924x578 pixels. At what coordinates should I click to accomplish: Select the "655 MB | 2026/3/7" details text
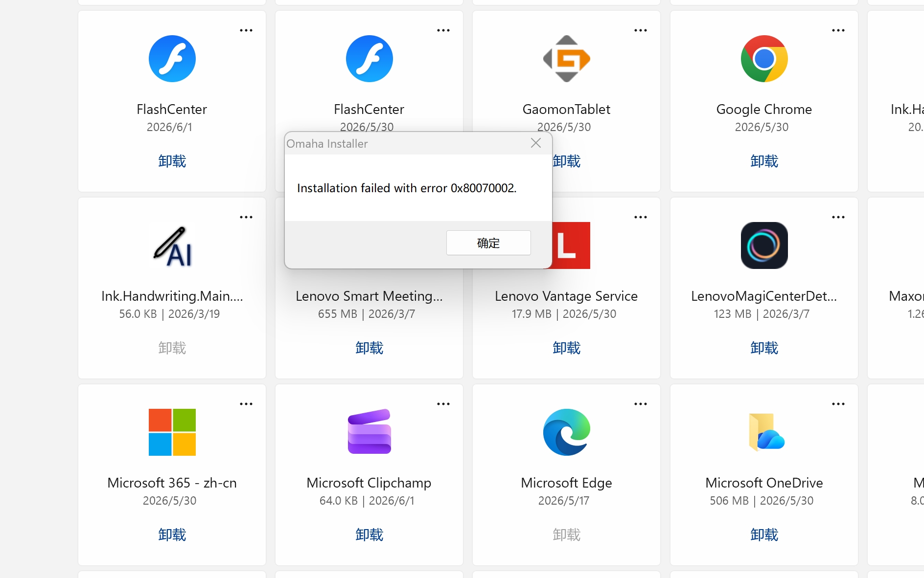pyautogui.click(x=367, y=314)
